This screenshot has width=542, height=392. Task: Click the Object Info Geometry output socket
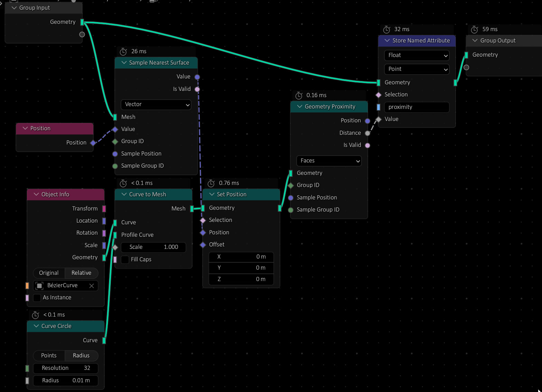104,258
